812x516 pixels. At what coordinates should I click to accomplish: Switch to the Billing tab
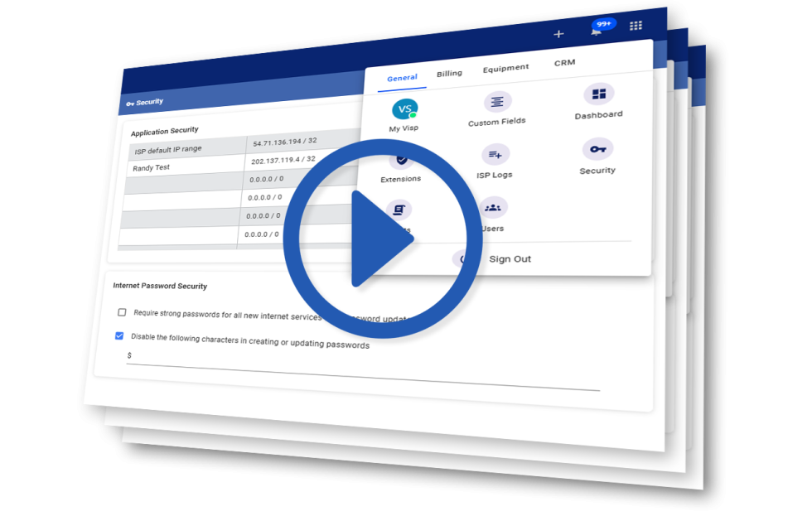click(x=448, y=73)
